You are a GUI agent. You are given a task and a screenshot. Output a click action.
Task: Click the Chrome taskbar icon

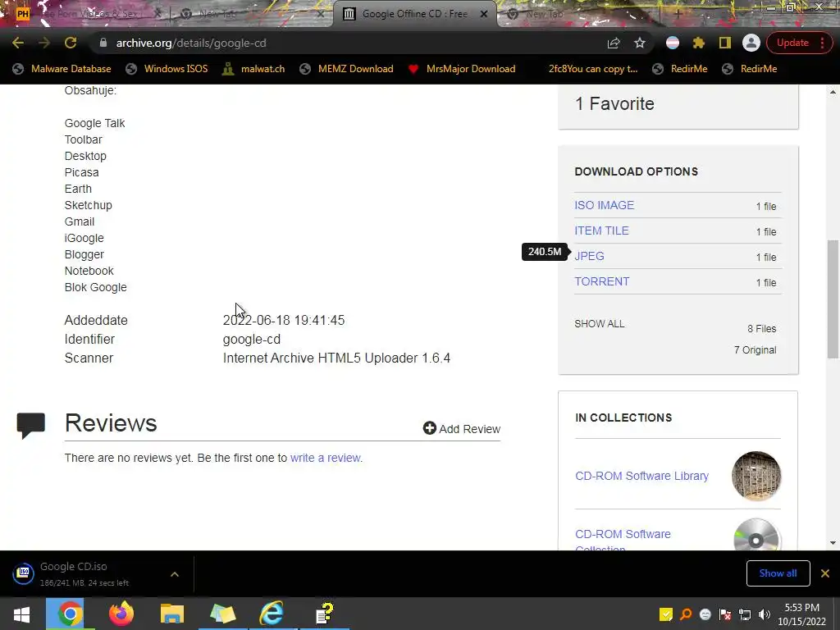[70, 614]
